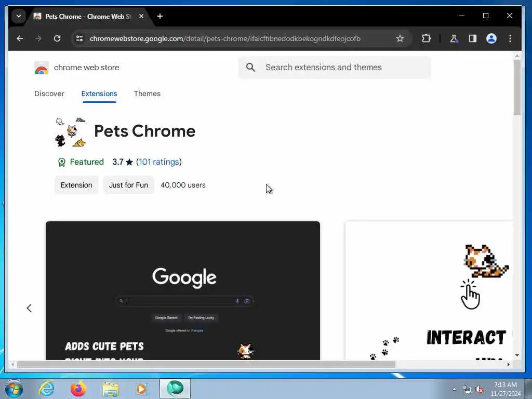Image resolution: width=532 pixels, height=399 pixels.
Task: Open the Themes tab
Action: click(147, 94)
